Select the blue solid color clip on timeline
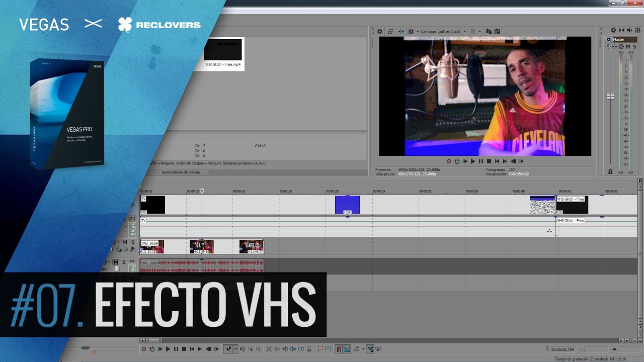This screenshot has height=362, width=644. (348, 205)
